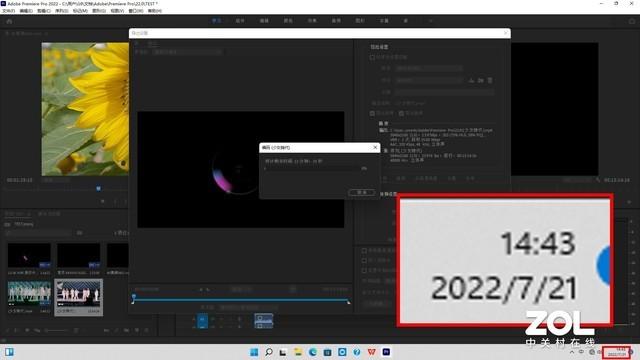Expand the taskbar hidden icons chevron
The image size is (640, 360).
tap(572, 352)
